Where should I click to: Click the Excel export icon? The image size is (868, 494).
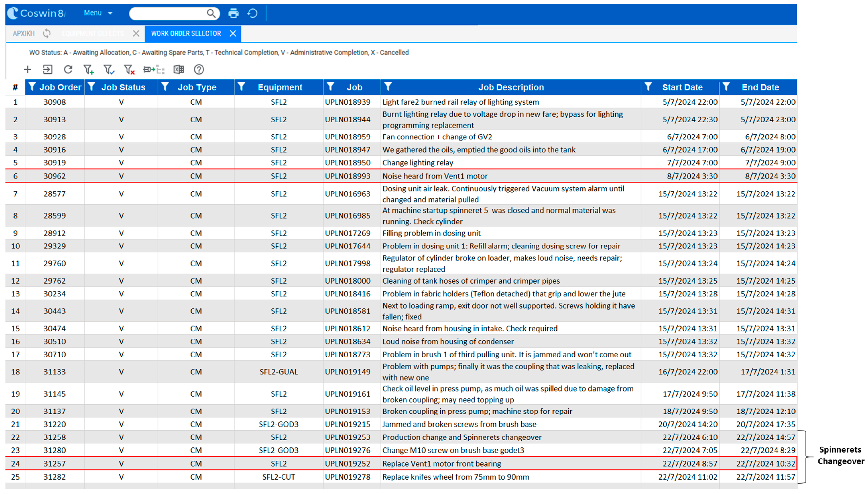179,70
